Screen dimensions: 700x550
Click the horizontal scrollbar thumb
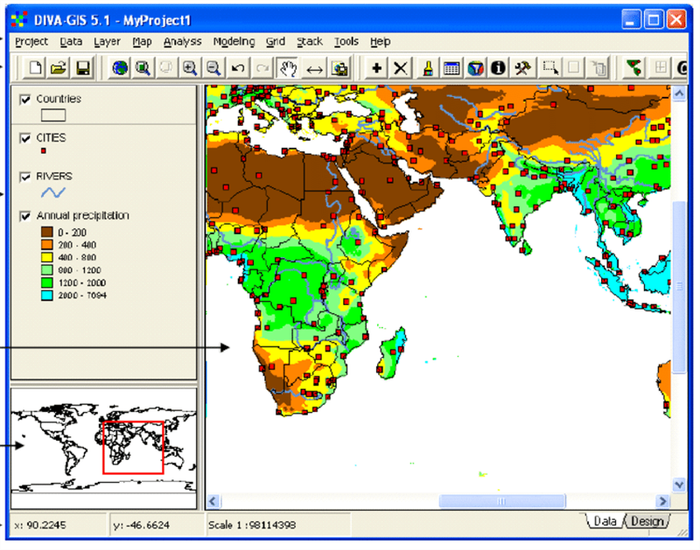(502, 501)
